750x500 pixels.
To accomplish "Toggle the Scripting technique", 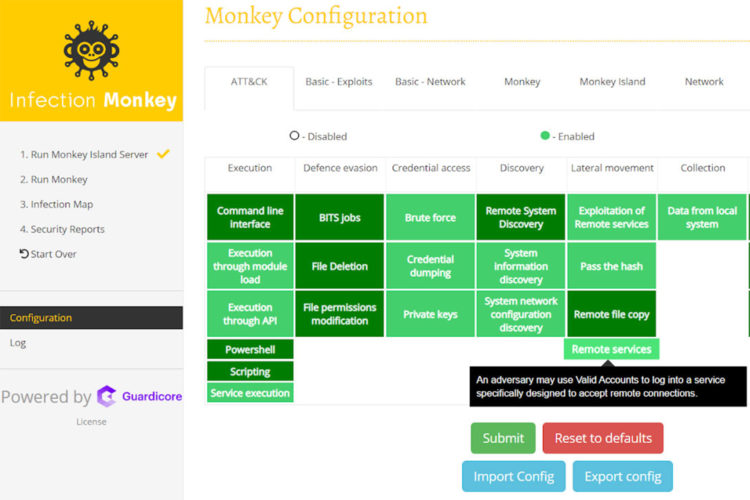I will pos(250,371).
